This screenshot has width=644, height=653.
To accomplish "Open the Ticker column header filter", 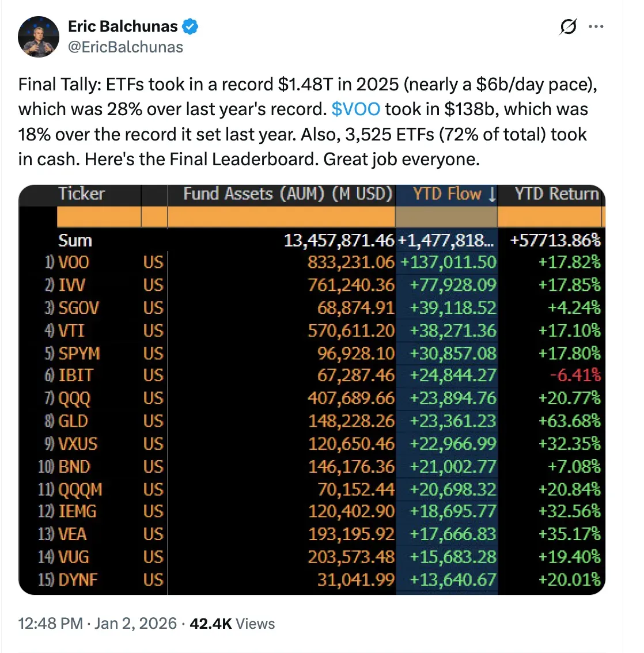I will point(81,194).
